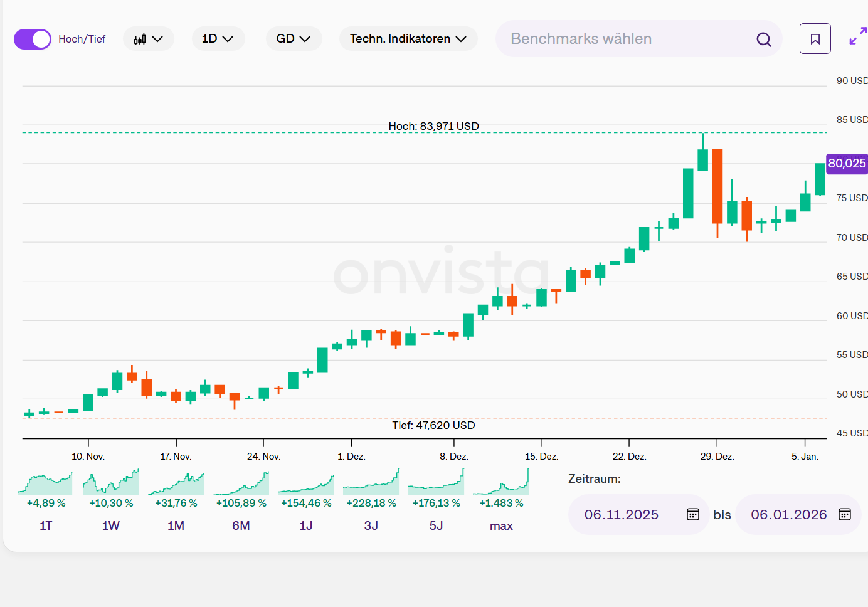Click the bookmark icon button

(815, 39)
